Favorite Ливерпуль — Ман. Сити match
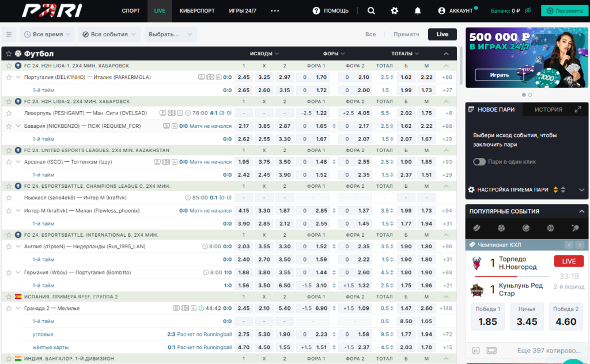The width and height of the screenshot is (590, 364). pos(9,113)
